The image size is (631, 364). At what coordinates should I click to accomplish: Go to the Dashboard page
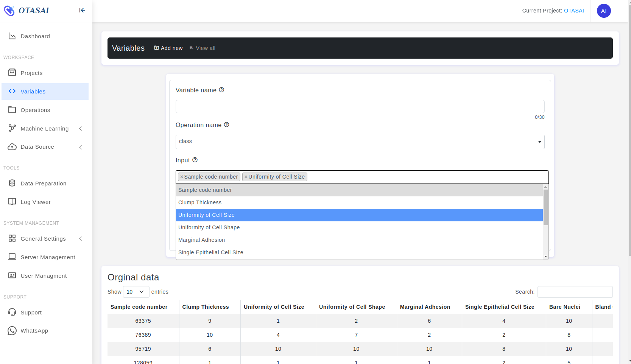[x=35, y=36]
